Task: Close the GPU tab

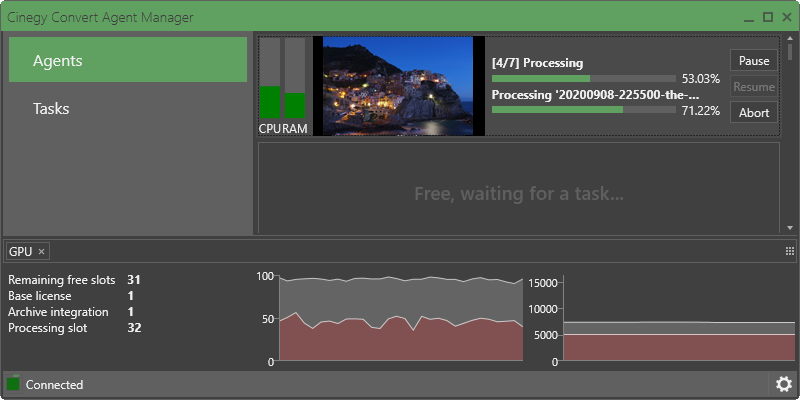Action: point(41,252)
